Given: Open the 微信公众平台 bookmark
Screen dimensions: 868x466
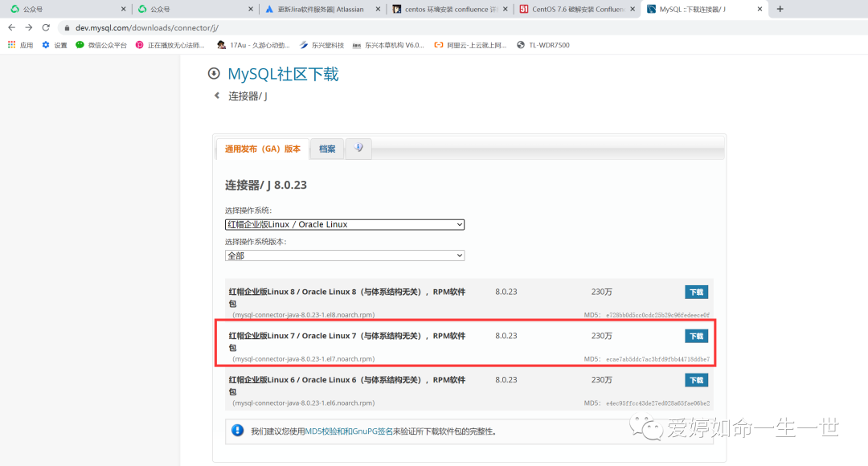Looking at the screenshot, I should (101, 45).
